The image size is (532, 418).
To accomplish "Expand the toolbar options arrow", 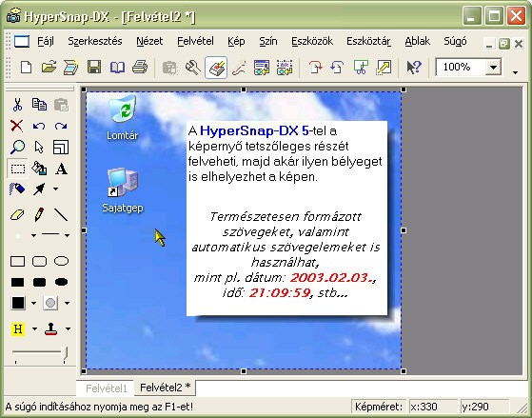I will pos(516,72).
